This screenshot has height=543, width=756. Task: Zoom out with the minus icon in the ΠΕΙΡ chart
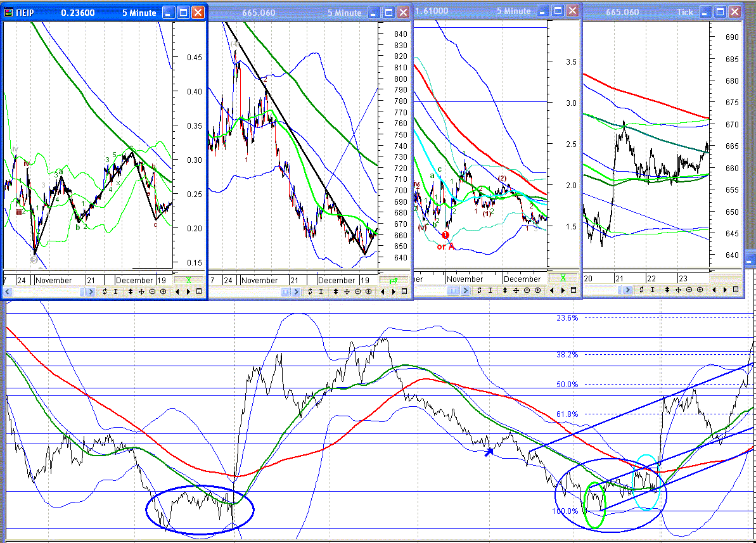[x=152, y=291]
